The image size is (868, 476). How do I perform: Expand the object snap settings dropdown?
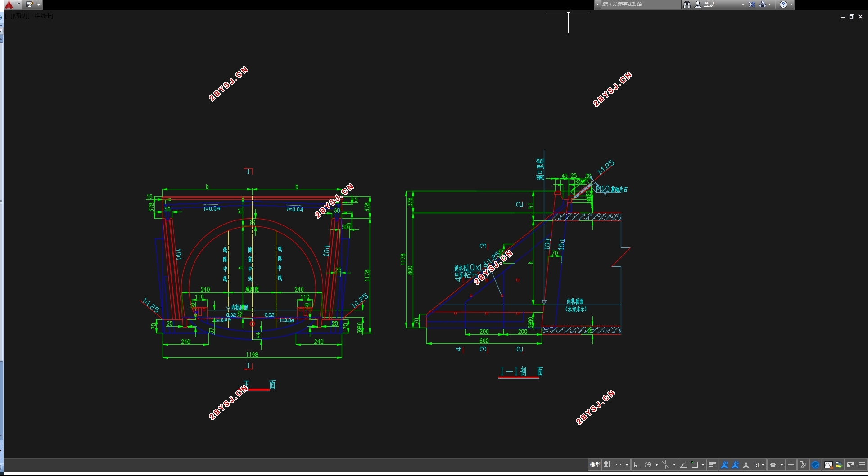[x=703, y=465]
